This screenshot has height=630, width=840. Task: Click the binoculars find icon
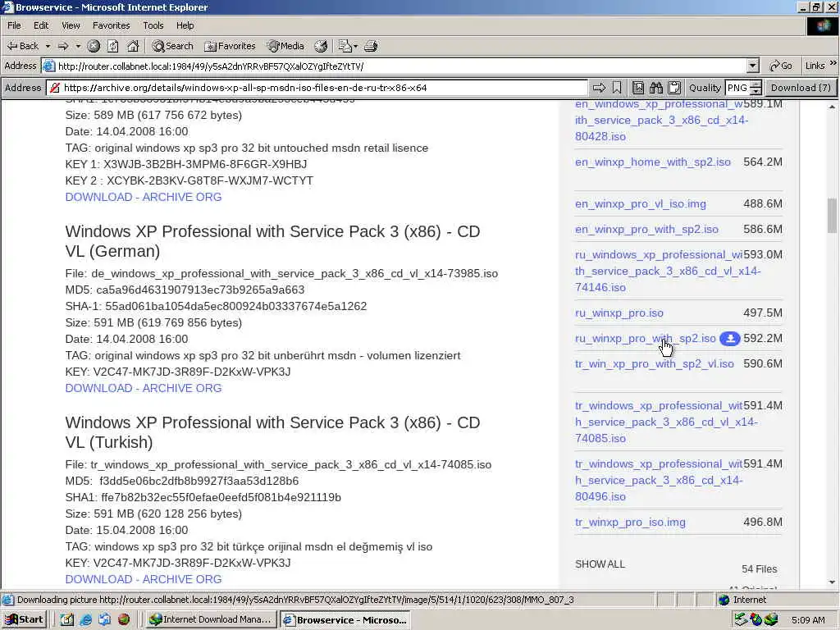pos(656,88)
